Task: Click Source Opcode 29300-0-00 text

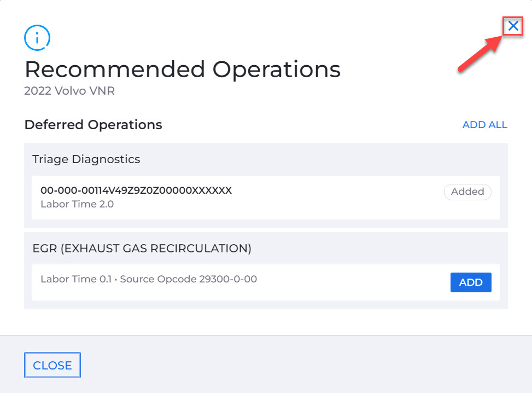Action: pos(189,279)
